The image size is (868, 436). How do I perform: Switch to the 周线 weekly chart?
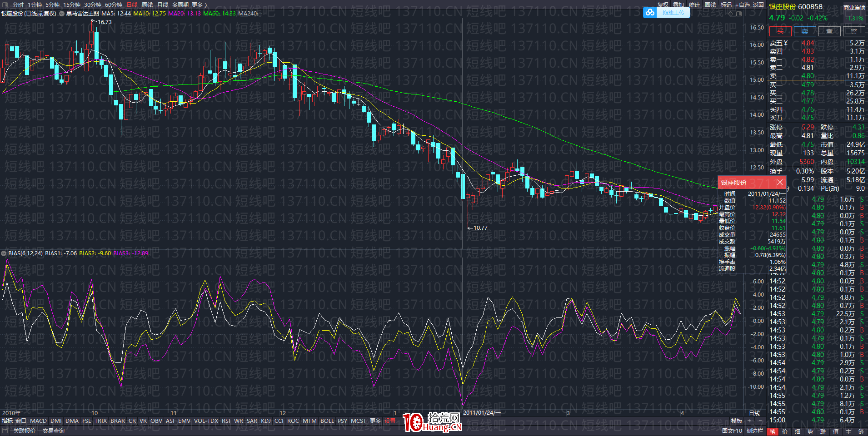click(x=147, y=5)
